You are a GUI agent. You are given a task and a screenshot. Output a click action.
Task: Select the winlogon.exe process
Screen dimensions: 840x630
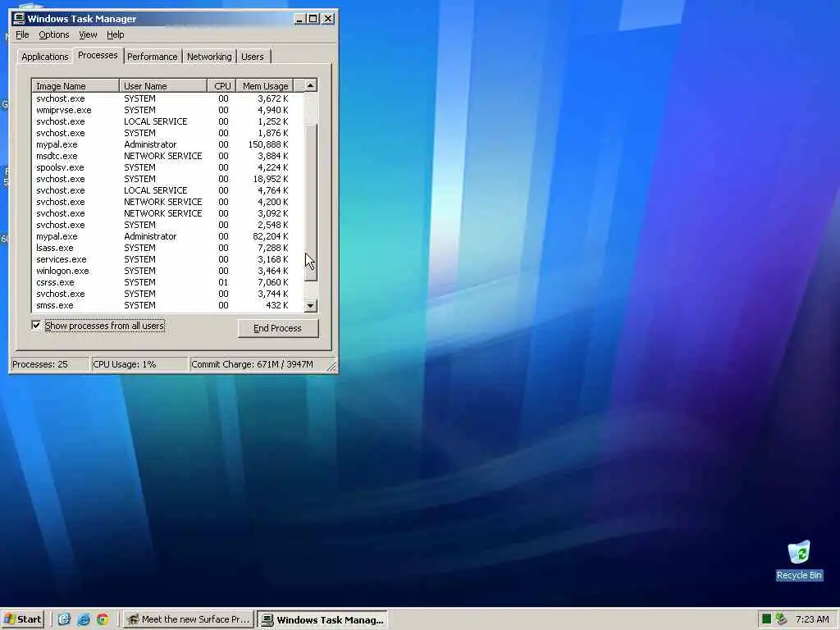pyautogui.click(x=167, y=271)
